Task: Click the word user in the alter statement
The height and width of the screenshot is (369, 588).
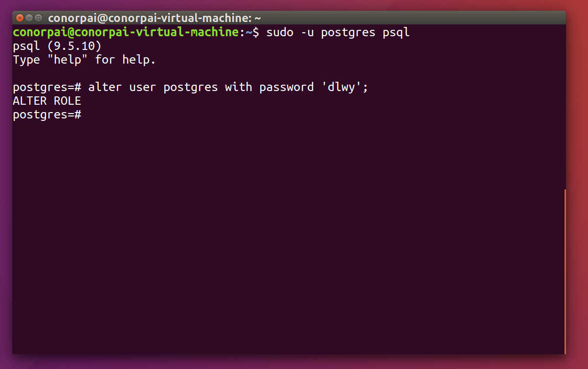Action: coord(143,88)
